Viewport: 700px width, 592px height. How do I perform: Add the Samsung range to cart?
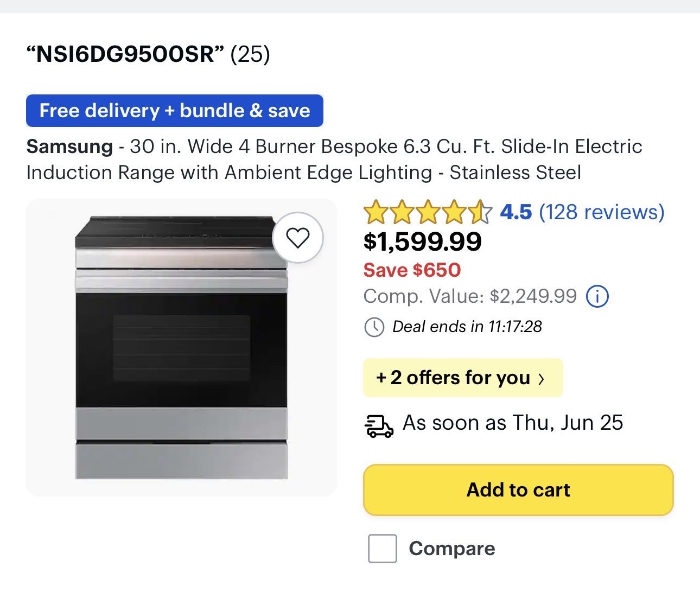click(x=518, y=490)
